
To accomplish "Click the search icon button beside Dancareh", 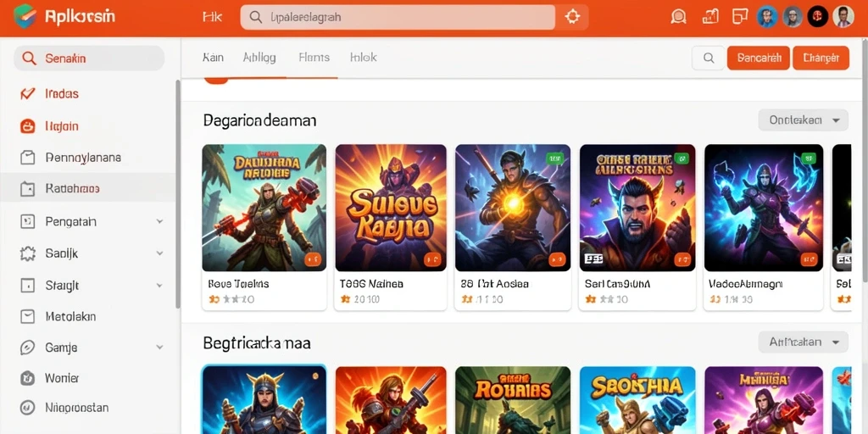I will click(x=709, y=58).
